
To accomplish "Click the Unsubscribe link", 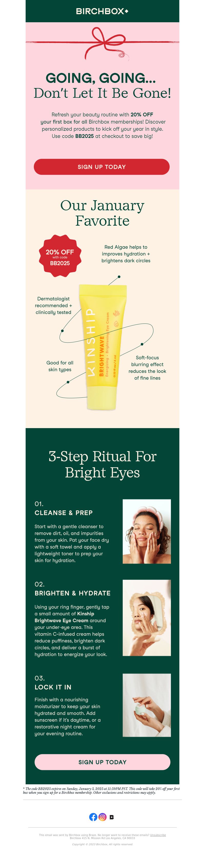I will pyautogui.click(x=158, y=835).
